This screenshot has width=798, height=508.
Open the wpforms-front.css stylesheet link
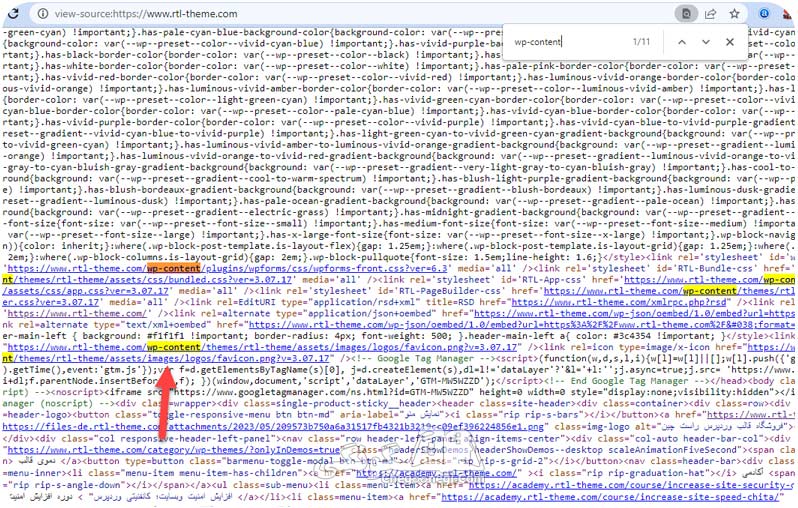(227, 268)
